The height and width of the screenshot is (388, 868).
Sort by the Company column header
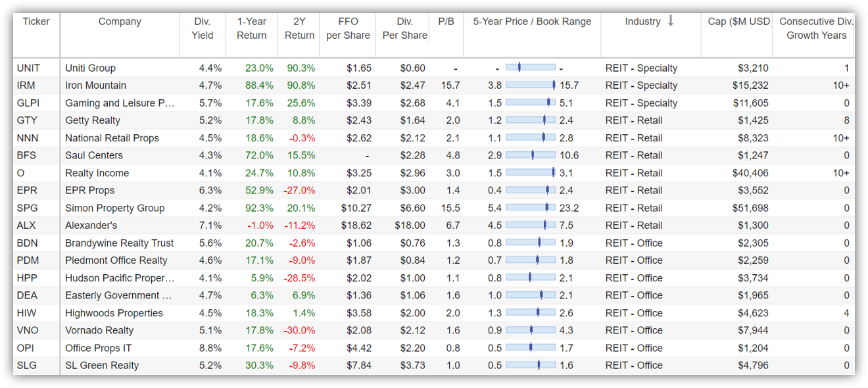(x=120, y=21)
